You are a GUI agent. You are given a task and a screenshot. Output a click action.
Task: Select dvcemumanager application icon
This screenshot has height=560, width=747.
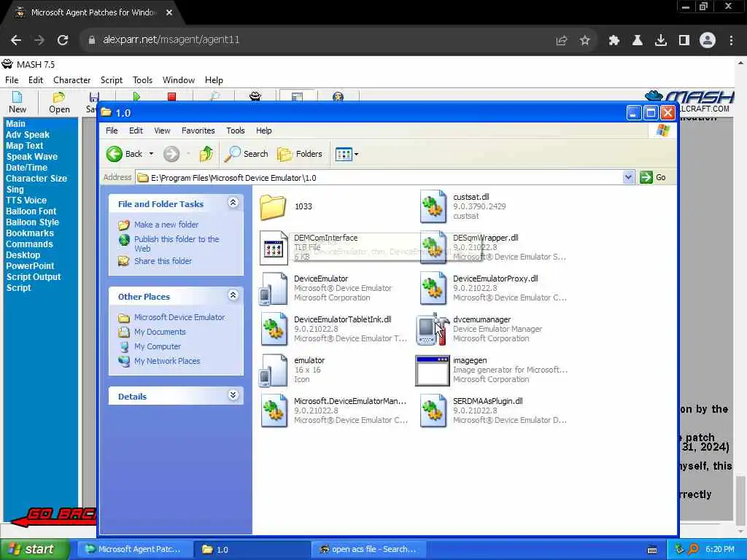[x=433, y=329]
